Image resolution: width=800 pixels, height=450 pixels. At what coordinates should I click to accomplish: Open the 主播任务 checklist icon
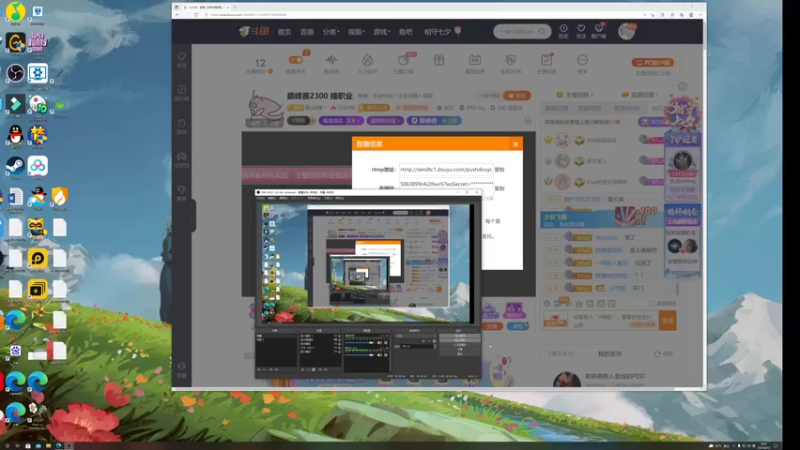(546, 60)
